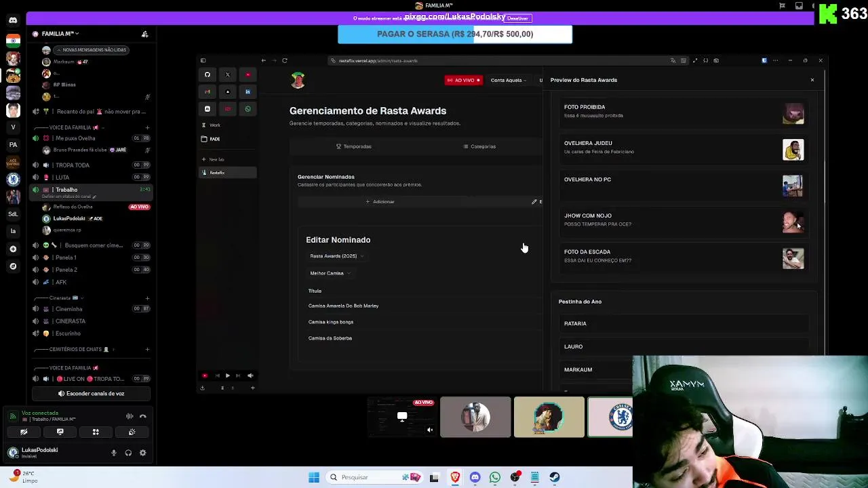
Task: Open the SdL server in sidebar
Action: 13,213
